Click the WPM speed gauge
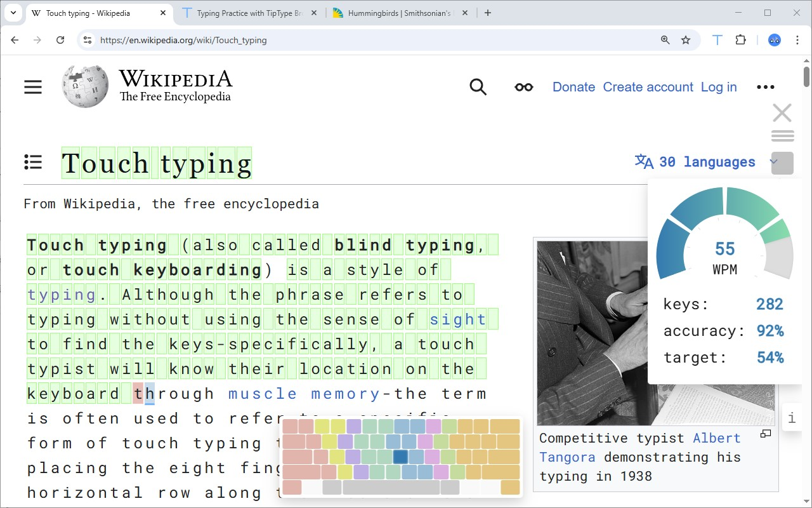The image size is (812, 508). [x=724, y=234]
